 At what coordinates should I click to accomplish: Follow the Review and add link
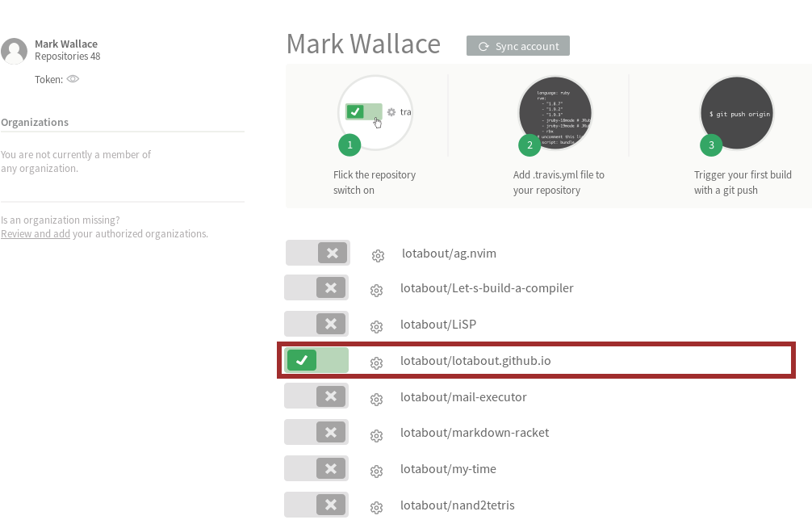pyautogui.click(x=36, y=234)
